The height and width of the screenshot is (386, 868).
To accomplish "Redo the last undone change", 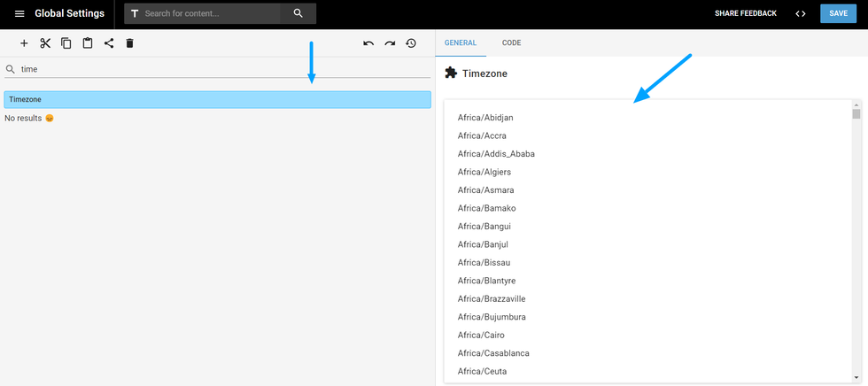I will (x=390, y=43).
